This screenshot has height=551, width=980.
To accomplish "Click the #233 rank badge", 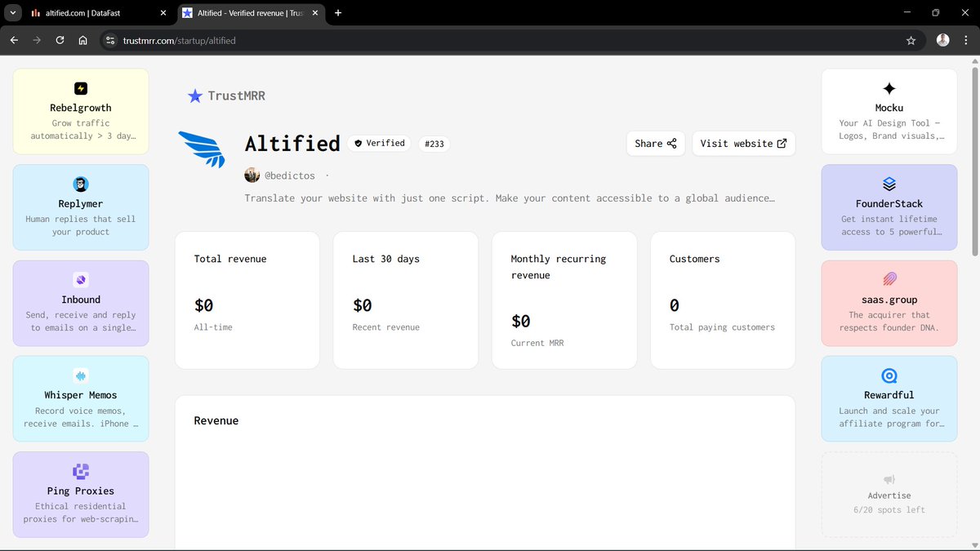I will [434, 144].
